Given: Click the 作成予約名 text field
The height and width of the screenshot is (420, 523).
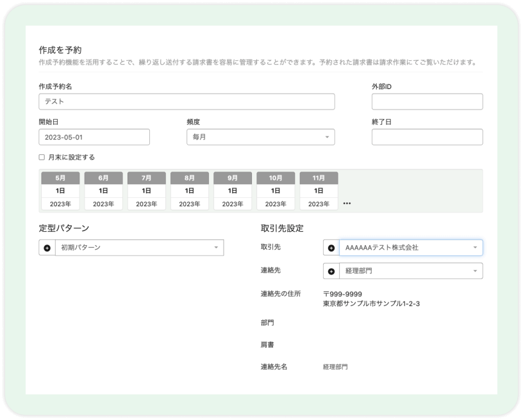Looking at the screenshot, I should 186,102.
